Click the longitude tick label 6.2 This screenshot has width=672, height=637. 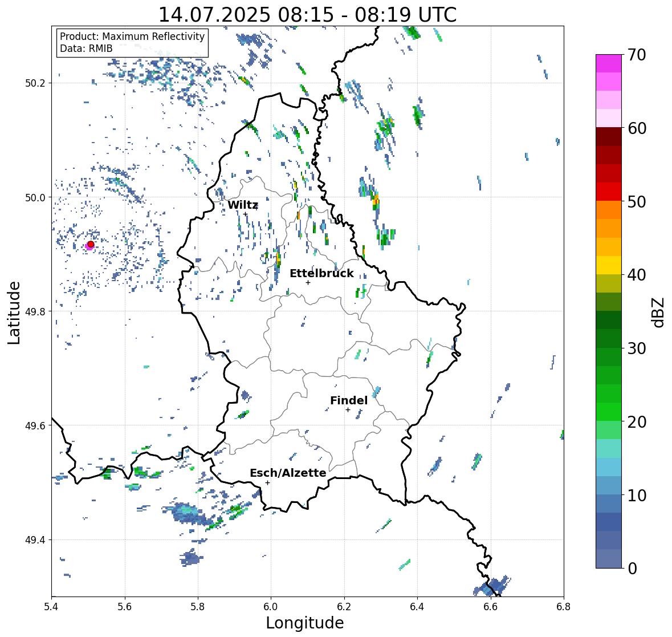[x=344, y=607]
